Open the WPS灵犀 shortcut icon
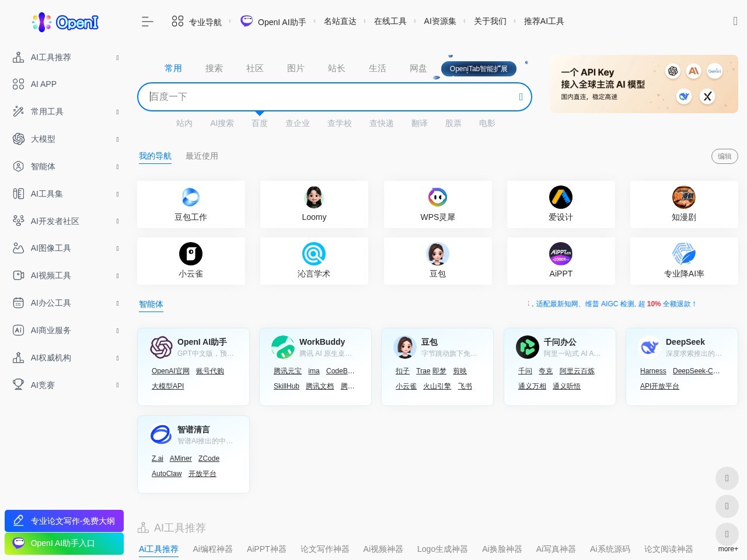 [438, 197]
